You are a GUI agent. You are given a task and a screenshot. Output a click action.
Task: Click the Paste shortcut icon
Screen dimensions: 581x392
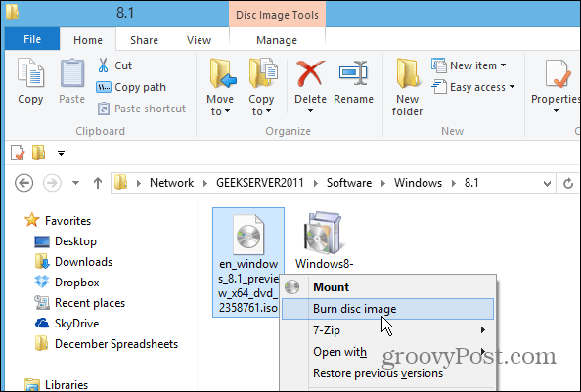coord(104,109)
